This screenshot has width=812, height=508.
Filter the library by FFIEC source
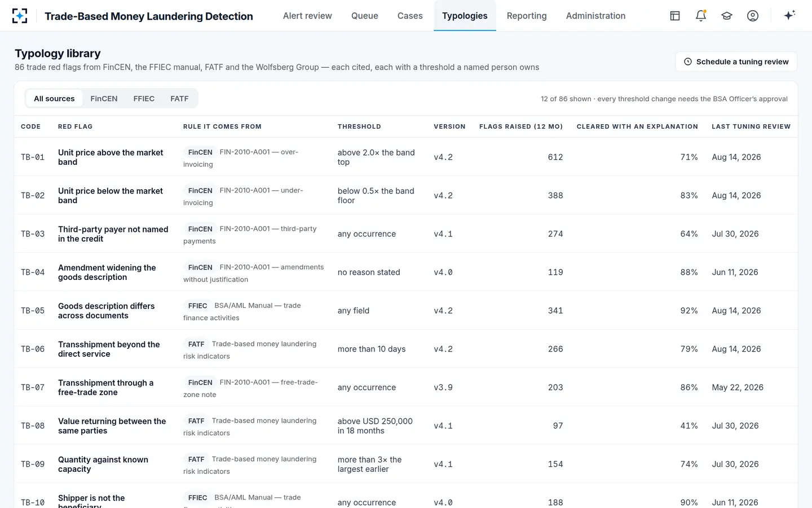(144, 99)
